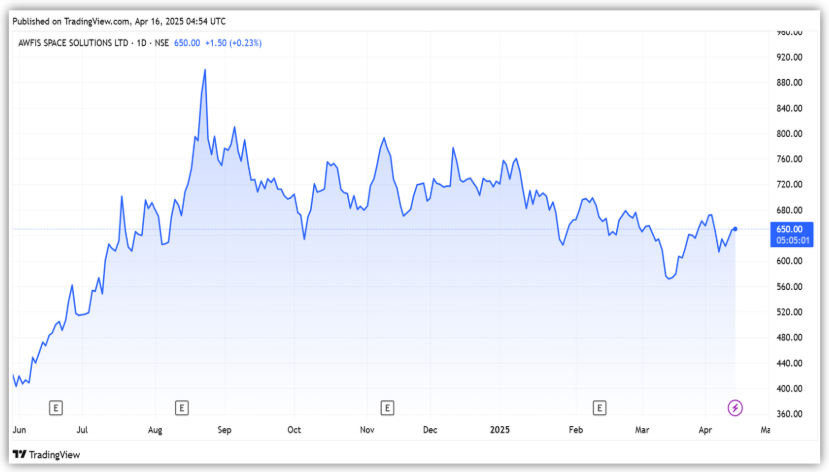Click the 05:05:01 countdown timer label
Screen dimensions: 829x472
pos(790,240)
